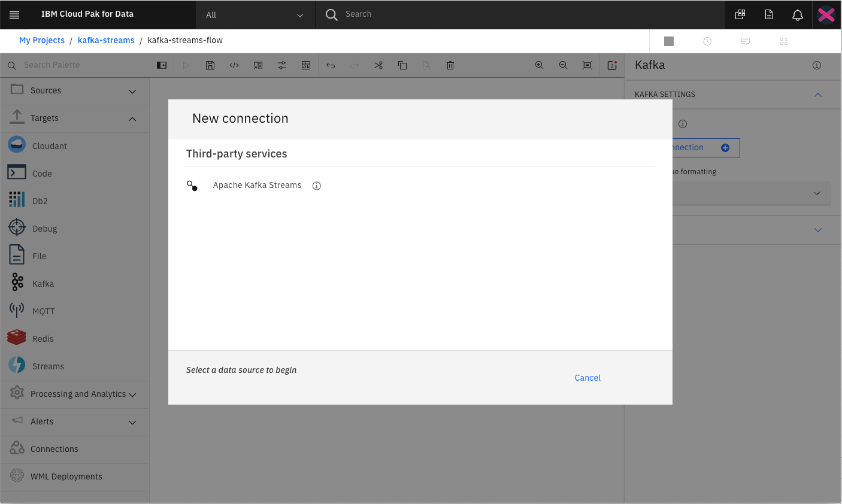Open the All search scope dropdown
The width and height of the screenshot is (842, 504).
(255, 15)
